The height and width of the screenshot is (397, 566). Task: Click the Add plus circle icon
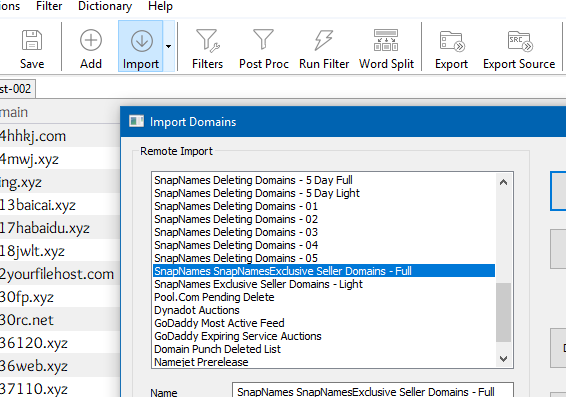click(91, 40)
